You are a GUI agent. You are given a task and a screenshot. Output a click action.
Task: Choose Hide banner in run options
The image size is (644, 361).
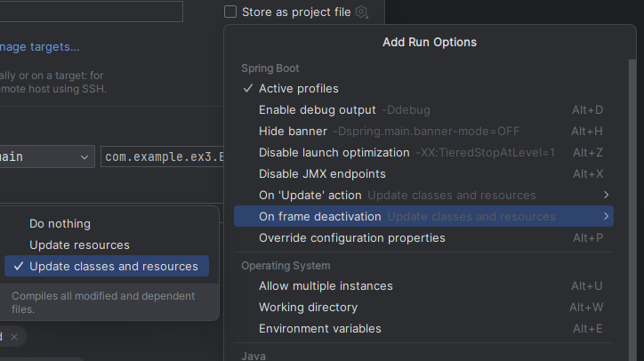click(293, 132)
